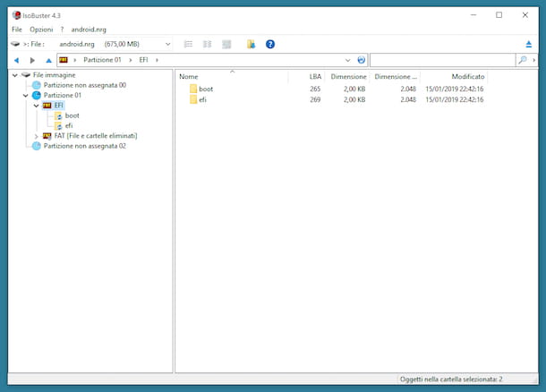Select Partizione non assegnata 00 in tree

coord(85,85)
